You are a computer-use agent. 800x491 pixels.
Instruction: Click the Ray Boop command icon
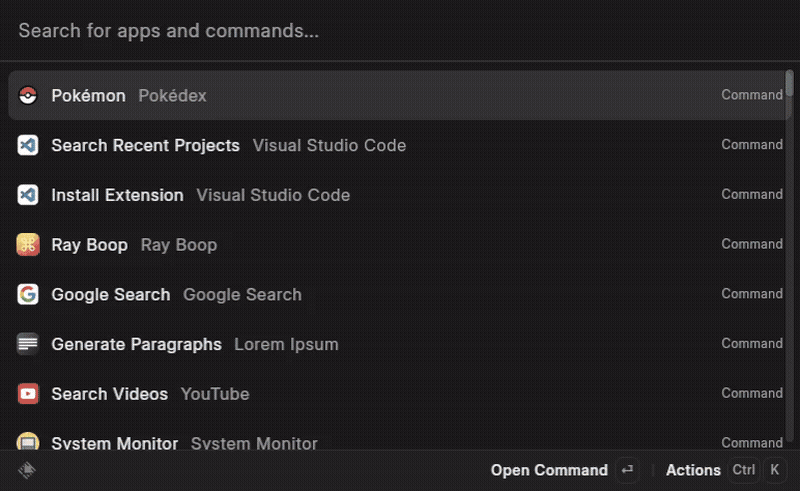pos(28,244)
